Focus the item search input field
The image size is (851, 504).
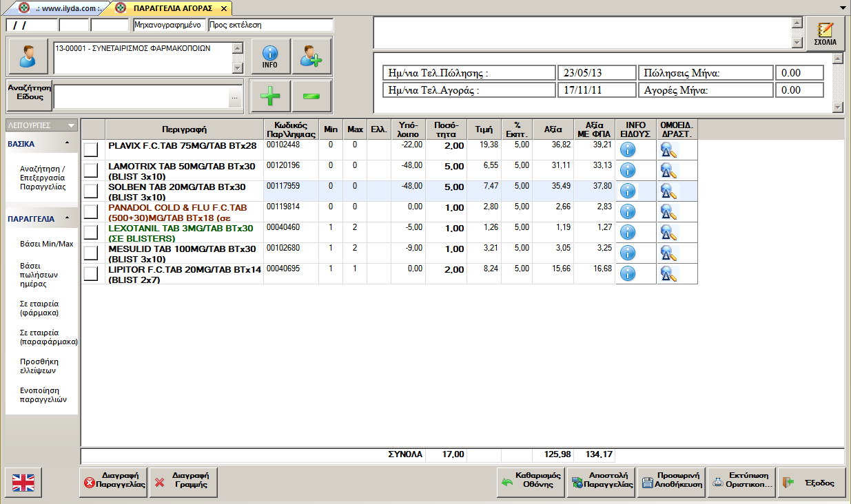tap(141, 96)
